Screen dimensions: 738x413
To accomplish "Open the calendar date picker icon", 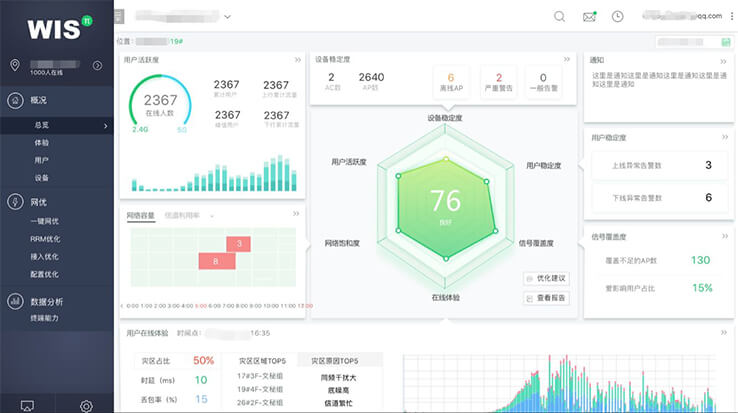I will (x=727, y=42).
